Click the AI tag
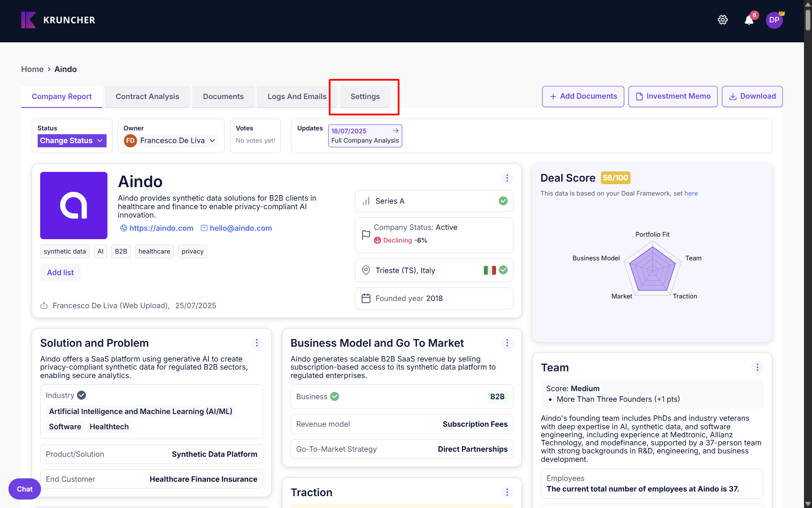Screen dimensions: 812x508 [x=100, y=251]
